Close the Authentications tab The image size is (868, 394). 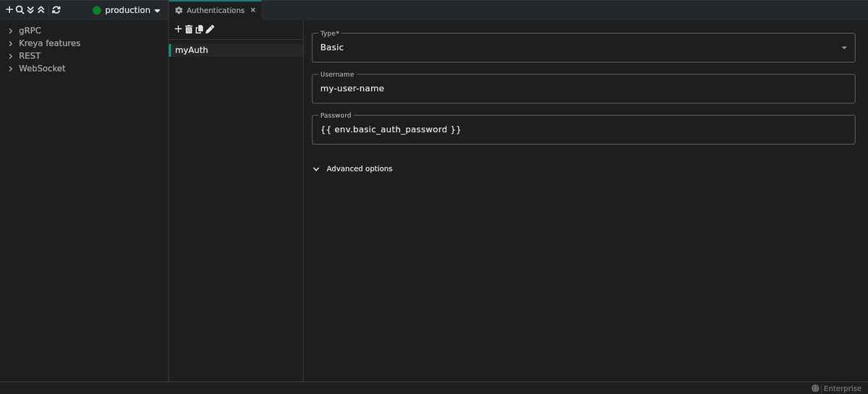pyautogui.click(x=252, y=10)
